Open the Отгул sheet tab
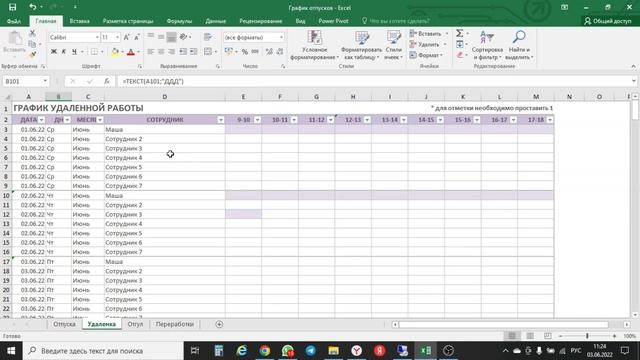640x360 pixels. [135, 324]
